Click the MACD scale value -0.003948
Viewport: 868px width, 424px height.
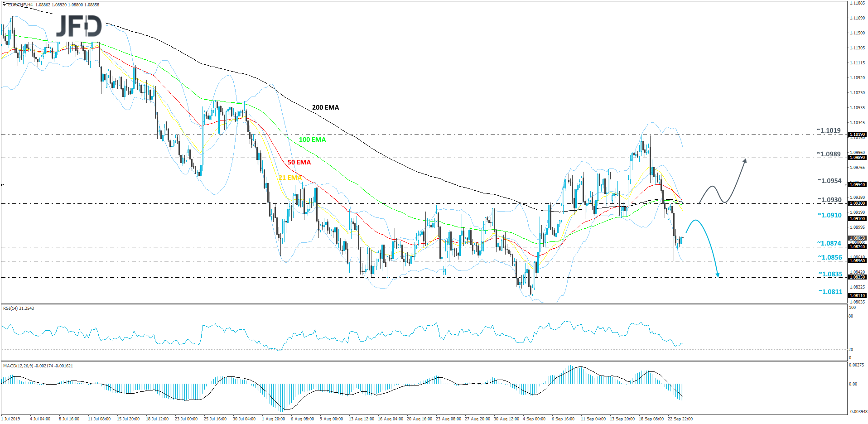(857, 412)
